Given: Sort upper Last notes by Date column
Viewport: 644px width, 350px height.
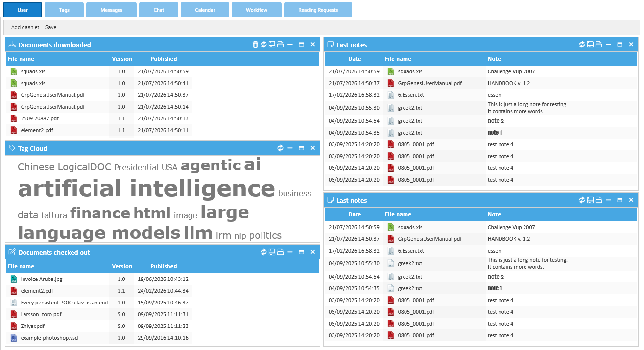Looking at the screenshot, I should click(355, 59).
